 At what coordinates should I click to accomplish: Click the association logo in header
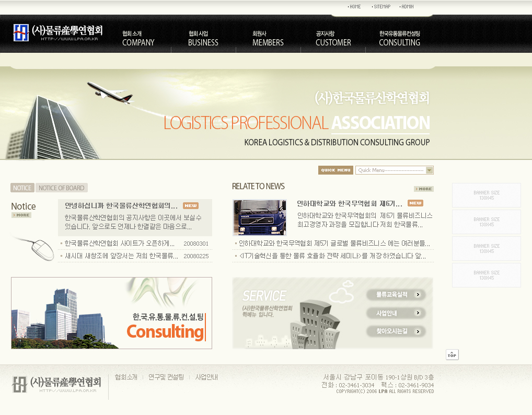57,32
